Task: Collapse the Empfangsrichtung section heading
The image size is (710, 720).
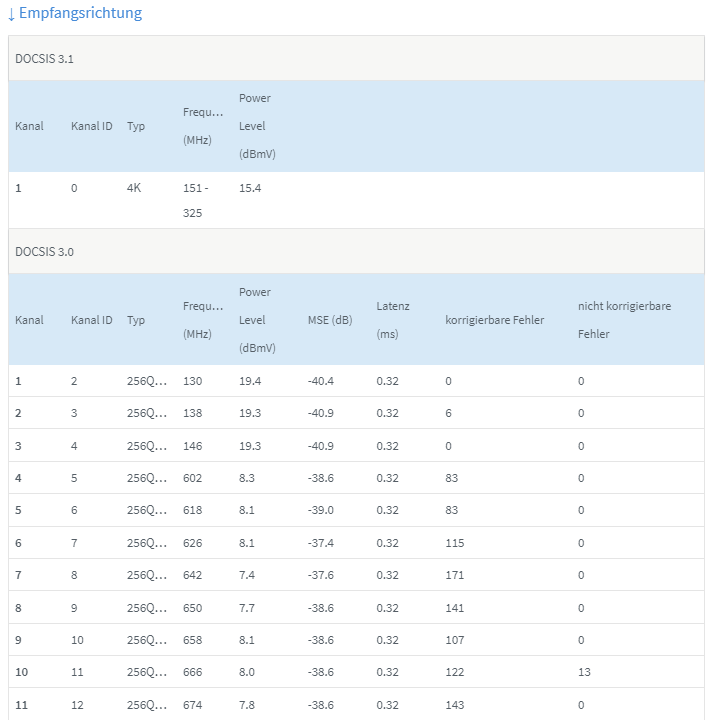Action: click(x=75, y=14)
